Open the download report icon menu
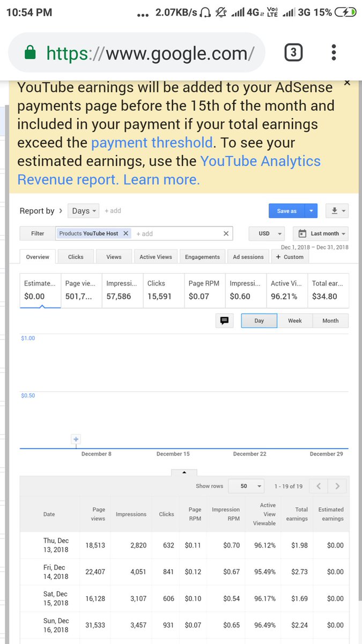This screenshot has height=644, width=362. [x=337, y=211]
